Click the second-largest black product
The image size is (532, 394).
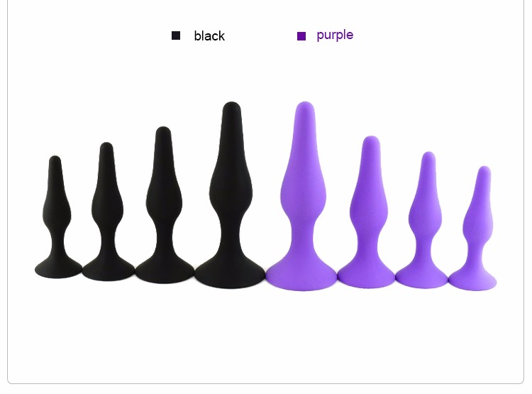point(165,205)
